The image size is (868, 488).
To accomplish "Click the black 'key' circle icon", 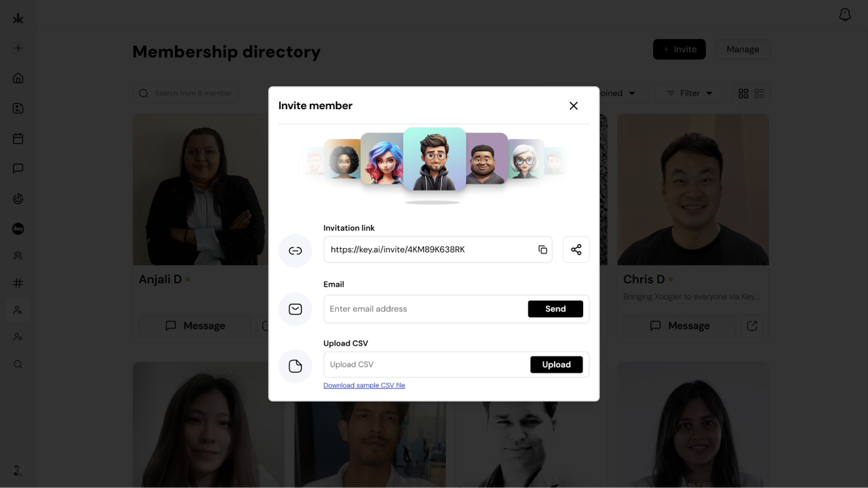I will click(x=18, y=229).
